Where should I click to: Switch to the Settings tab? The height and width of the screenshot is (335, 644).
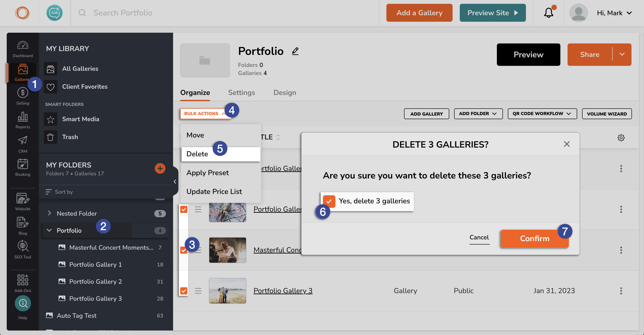(241, 93)
